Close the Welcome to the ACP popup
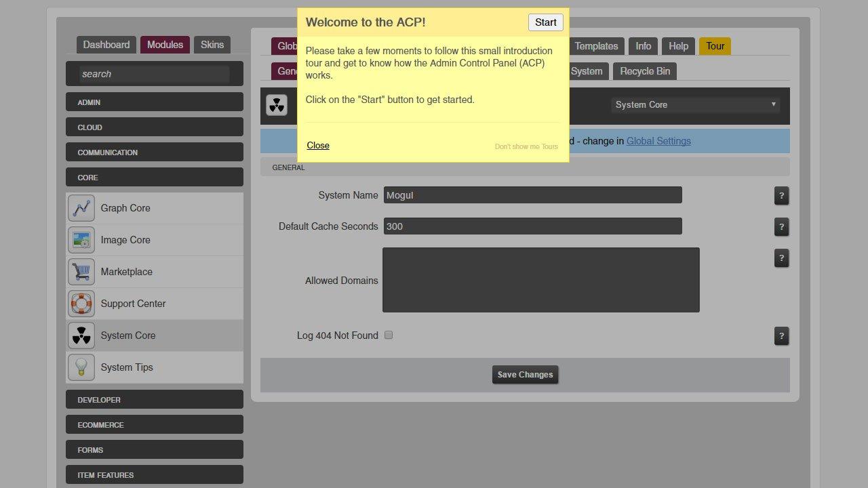868x488 pixels. point(318,146)
